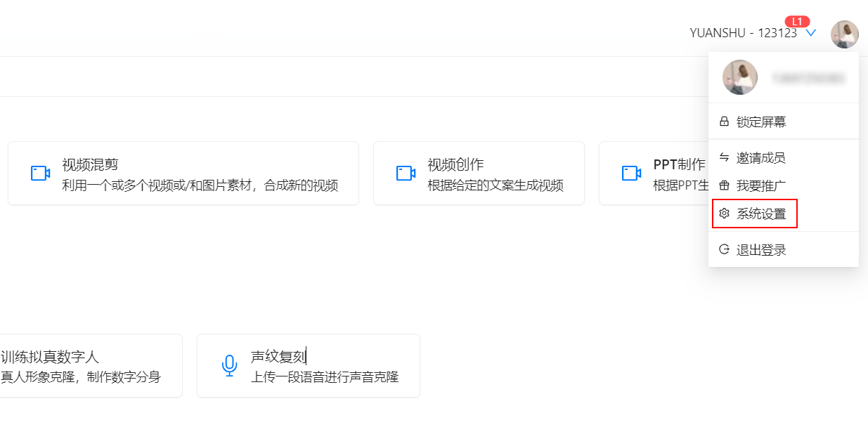Click the 声纹复刻 microphone icon

(x=229, y=365)
